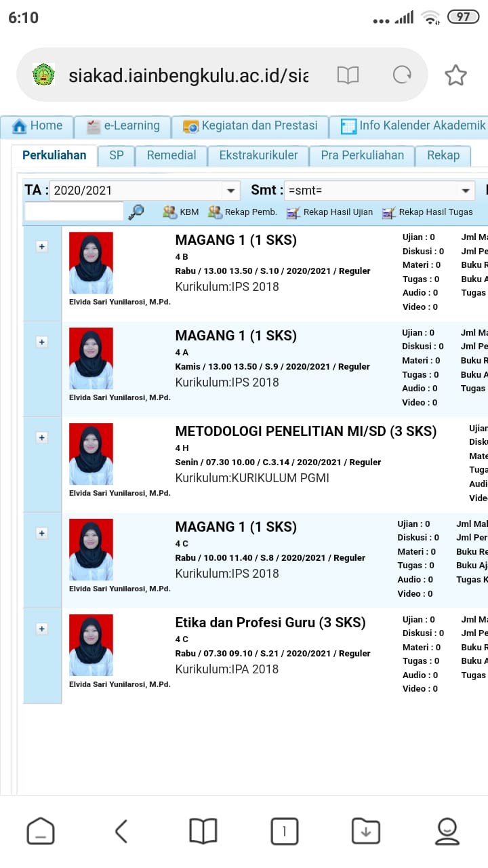The image size is (488, 868).
Task: Tap browser back arrow
Action: pos(121,831)
